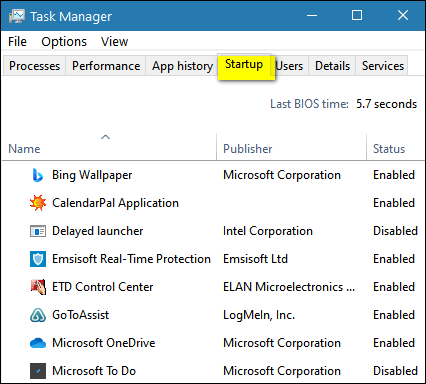This screenshot has width=426, height=384.
Task: Maximize the Task Manager window
Action: coord(357,15)
